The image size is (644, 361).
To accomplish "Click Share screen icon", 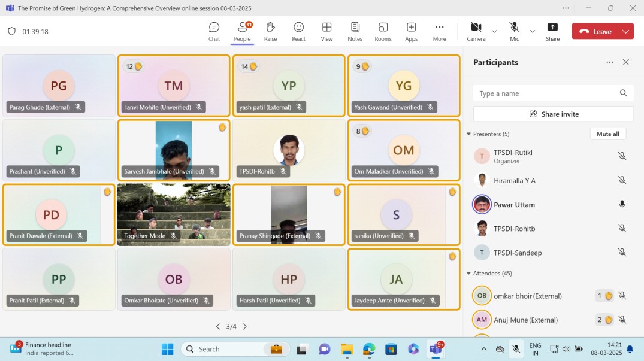I will tap(552, 31).
